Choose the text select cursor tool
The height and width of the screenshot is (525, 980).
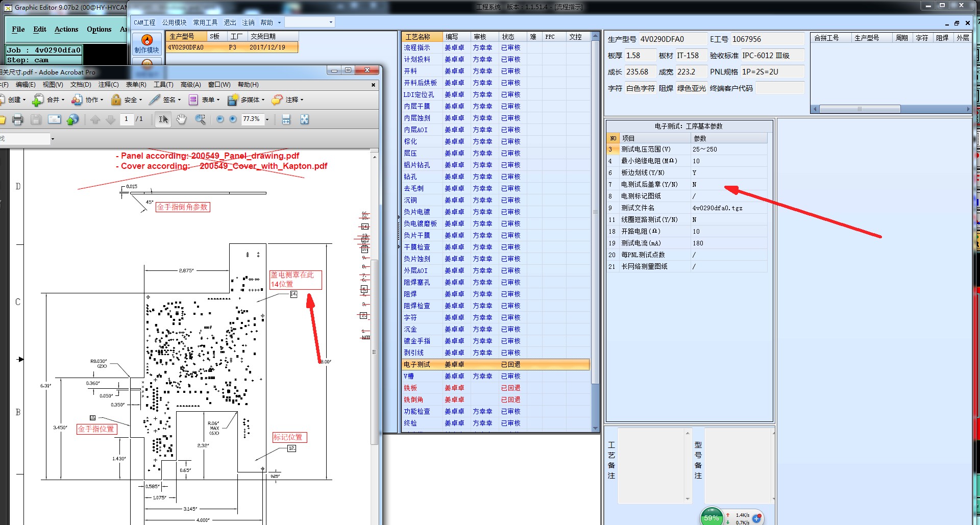pos(163,119)
